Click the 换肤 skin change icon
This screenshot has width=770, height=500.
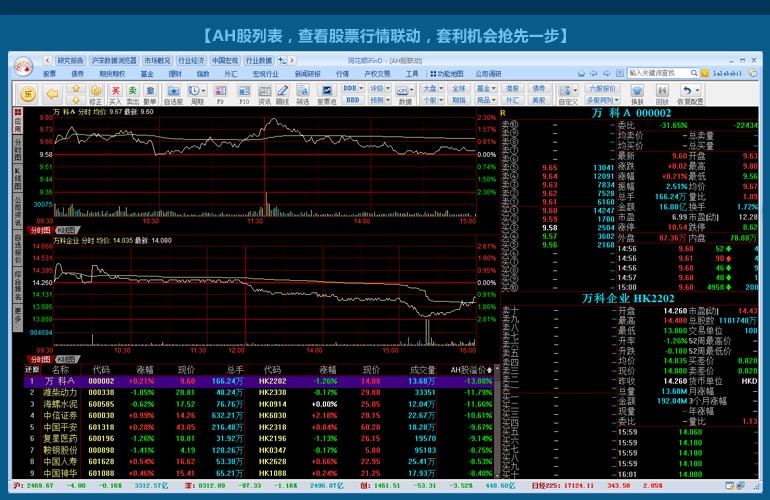coord(636,92)
